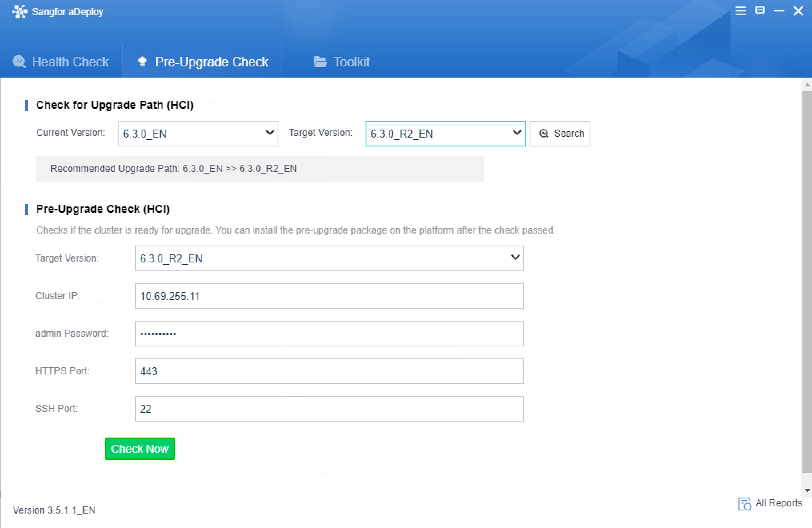Open Pre-Upgrade Check Target Version combo box

330,258
